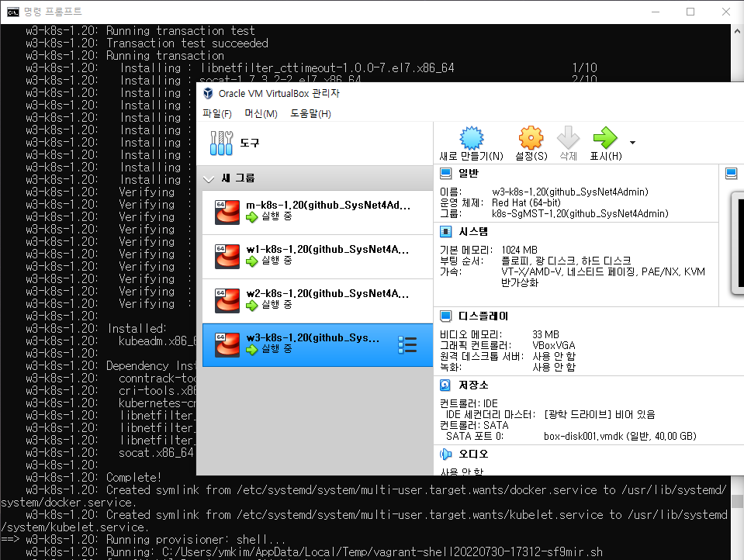Click the Command Prompt scrollbar up arrow
744x560 pixels.
[737, 31]
